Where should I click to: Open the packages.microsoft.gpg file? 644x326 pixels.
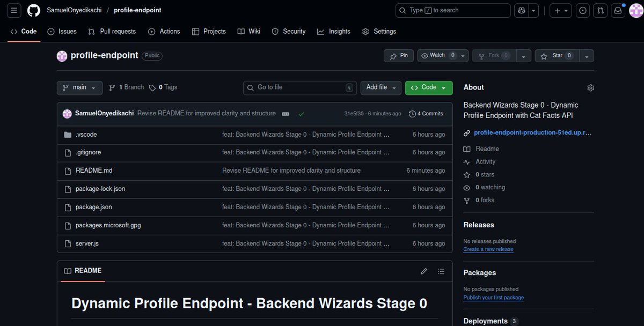coord(108,225)
